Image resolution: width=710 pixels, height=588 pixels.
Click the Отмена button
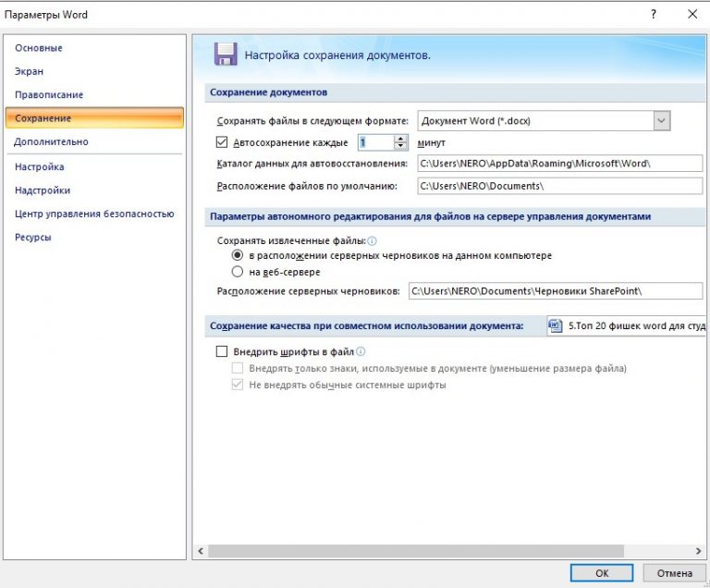tap(674, 573)
